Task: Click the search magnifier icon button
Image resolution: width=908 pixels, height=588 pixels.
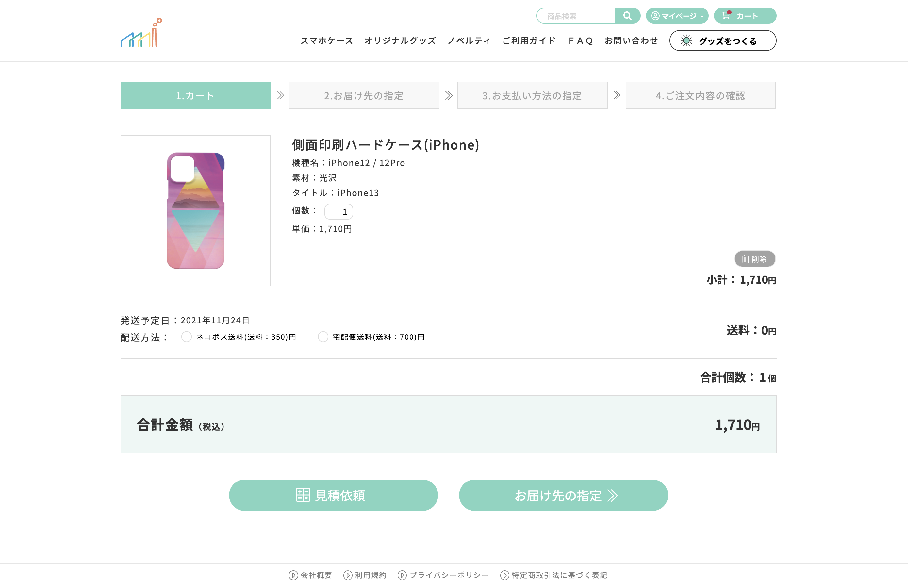Action: pyautogui.click(x=627, y=16)
